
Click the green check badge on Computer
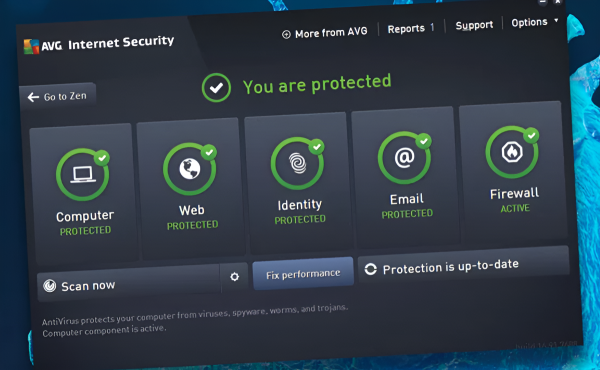pos(102,157)
